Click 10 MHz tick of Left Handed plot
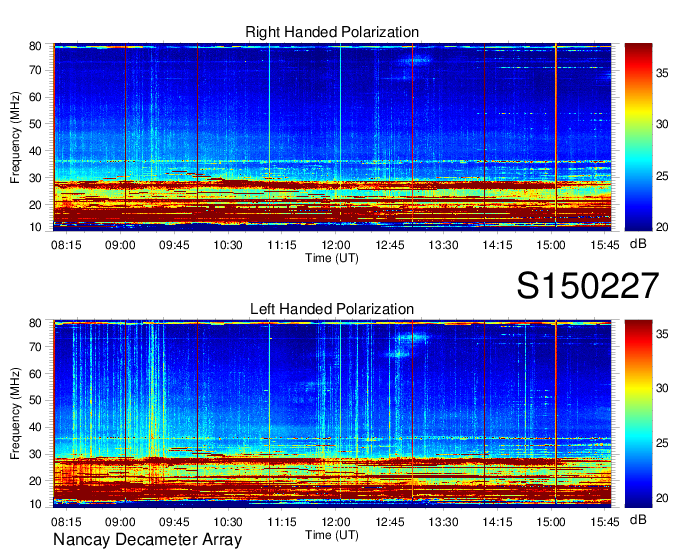 click(35, 504)
